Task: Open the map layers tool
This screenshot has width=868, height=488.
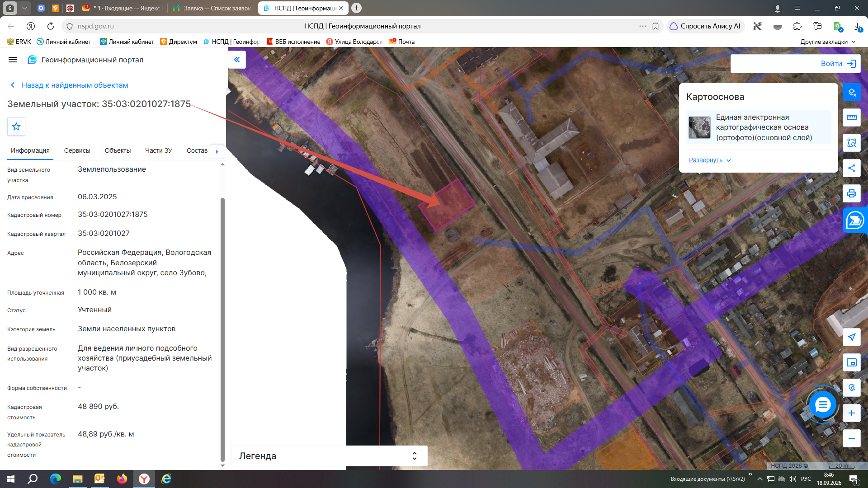Action: pos(852,92)
